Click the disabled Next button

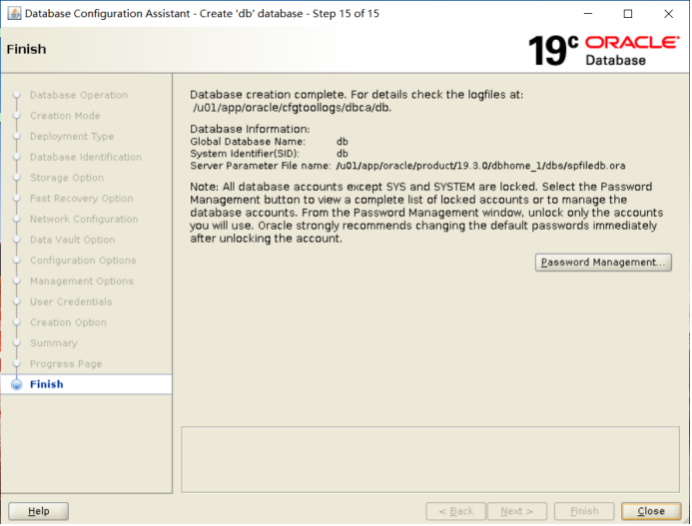(x=517, y=511)
